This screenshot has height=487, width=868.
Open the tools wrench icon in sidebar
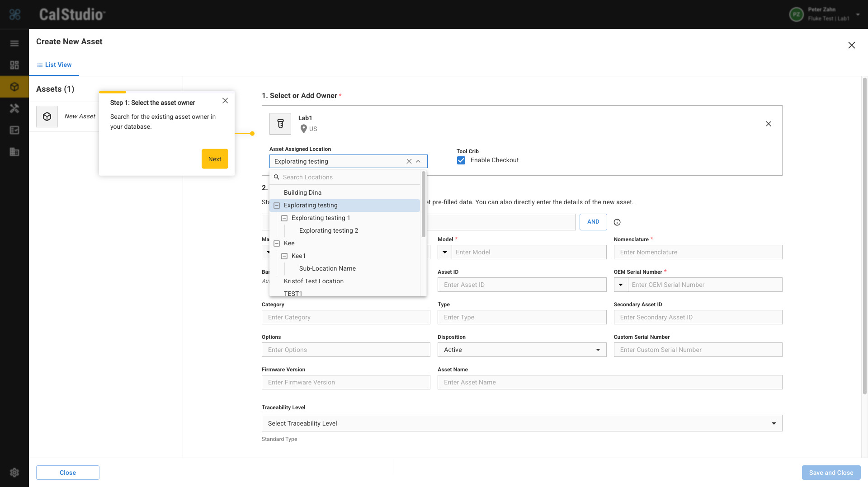click(14, 108)
